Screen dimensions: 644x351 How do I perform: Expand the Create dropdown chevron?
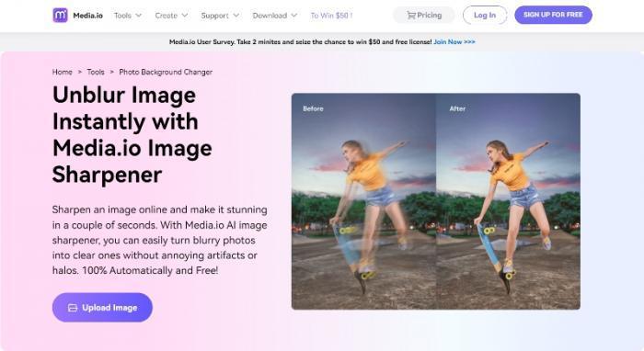click(x=184, y=16)
